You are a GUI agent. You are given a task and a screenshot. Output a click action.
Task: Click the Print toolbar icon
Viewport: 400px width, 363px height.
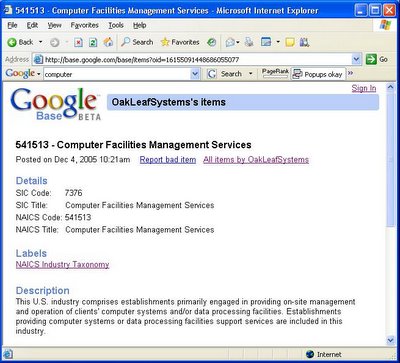249,42
